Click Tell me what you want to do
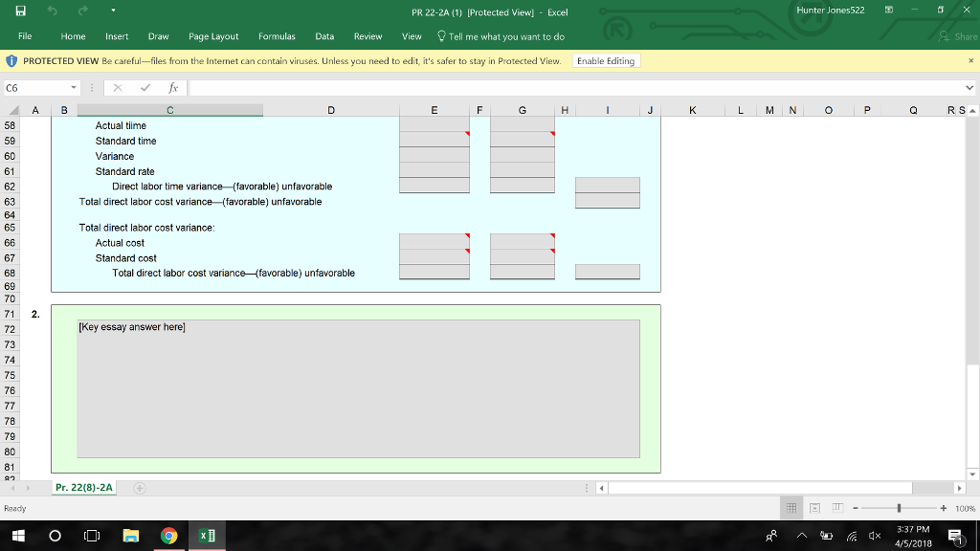Image resolution: width=980 pixels, height=551 pixels. click(x=501, y=36)
